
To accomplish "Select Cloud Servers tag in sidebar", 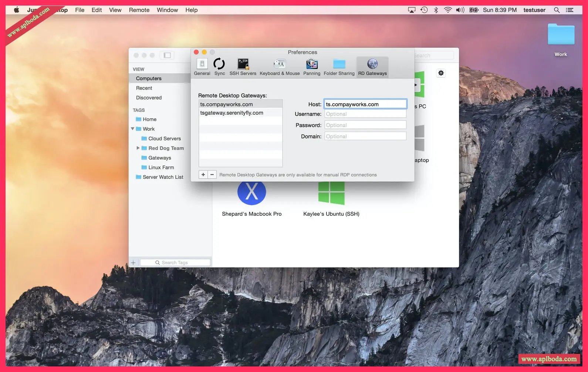I will (x=165, y=138).
